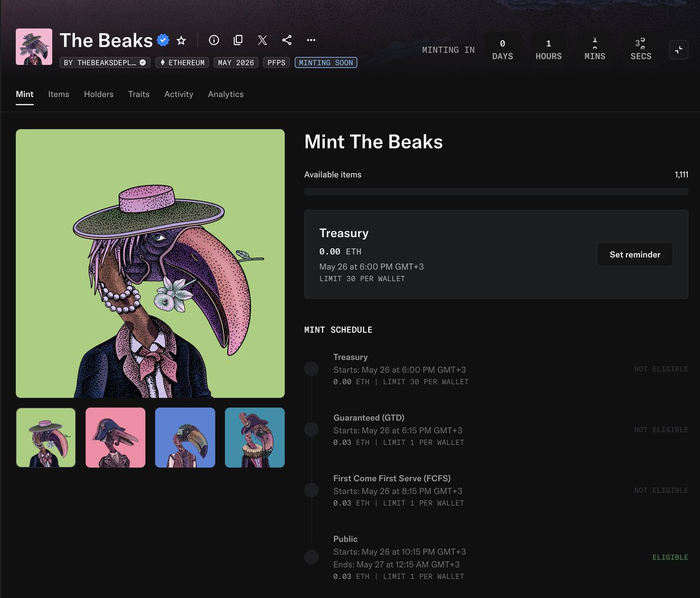
Task: Click 'LIMIT 30 PER WALLET' in Treasury card
Action: [362, 279]
